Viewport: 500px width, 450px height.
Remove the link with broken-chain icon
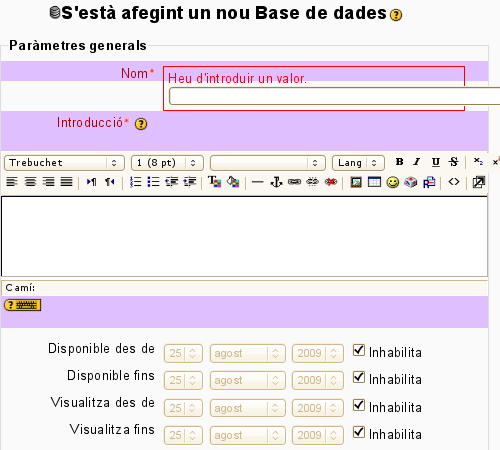coord(313,182)
